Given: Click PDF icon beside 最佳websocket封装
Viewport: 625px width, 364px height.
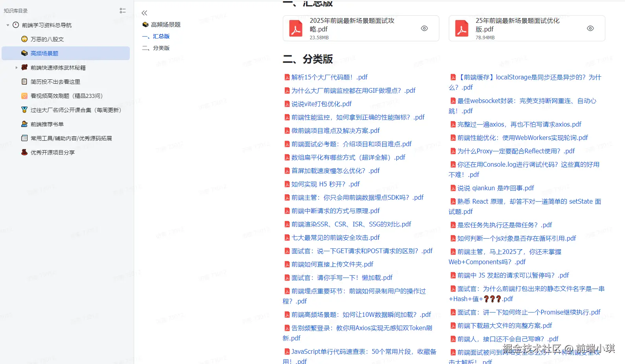Looking at the screenshot, I should [453, 101].
